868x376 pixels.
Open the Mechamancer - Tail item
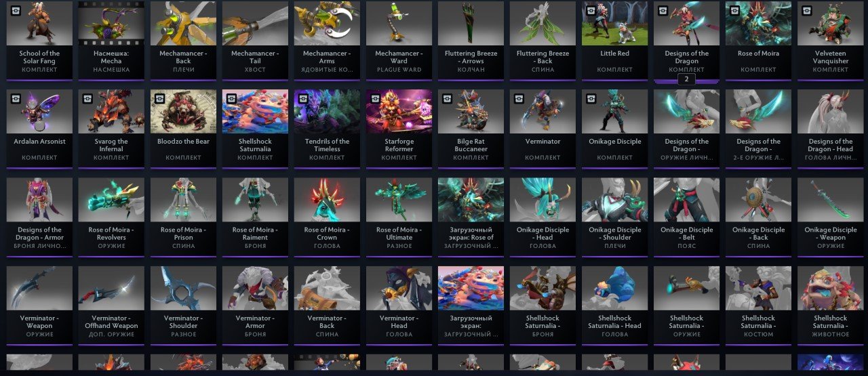click(255, 40)
